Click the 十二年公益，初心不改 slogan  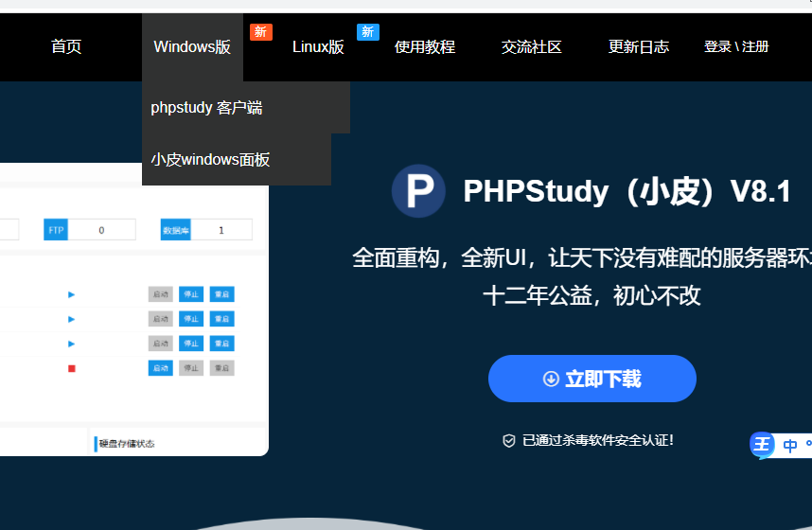591,296
